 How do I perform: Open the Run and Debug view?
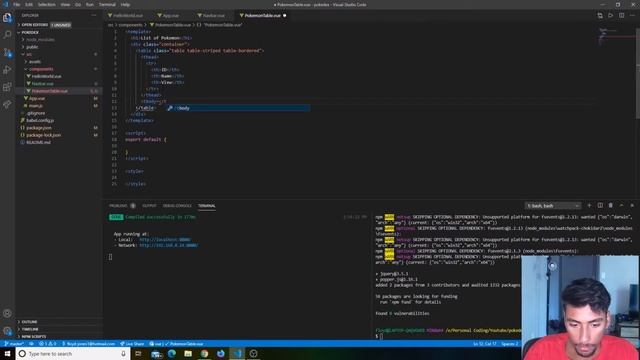[7, 70]
